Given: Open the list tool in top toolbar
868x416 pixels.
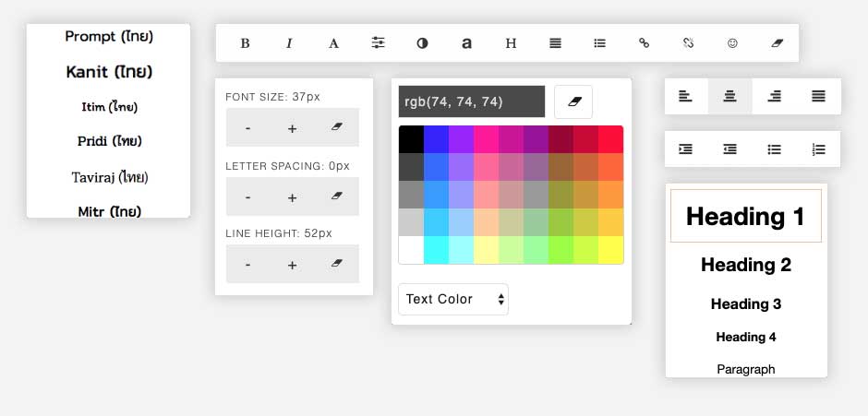Looking at the screenshot, I should pos(599,43).
